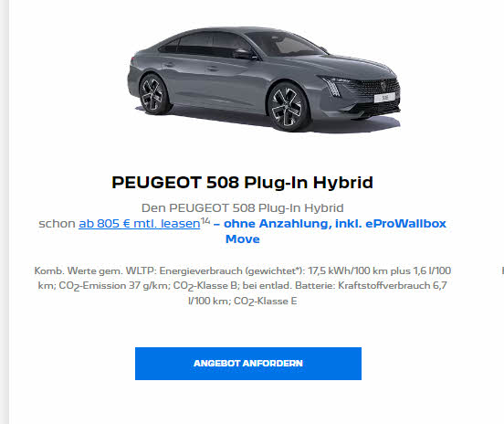Click footnote marker 14 after leasen
The height and width of the screenshot is (424, 504).
pos(205,221)
